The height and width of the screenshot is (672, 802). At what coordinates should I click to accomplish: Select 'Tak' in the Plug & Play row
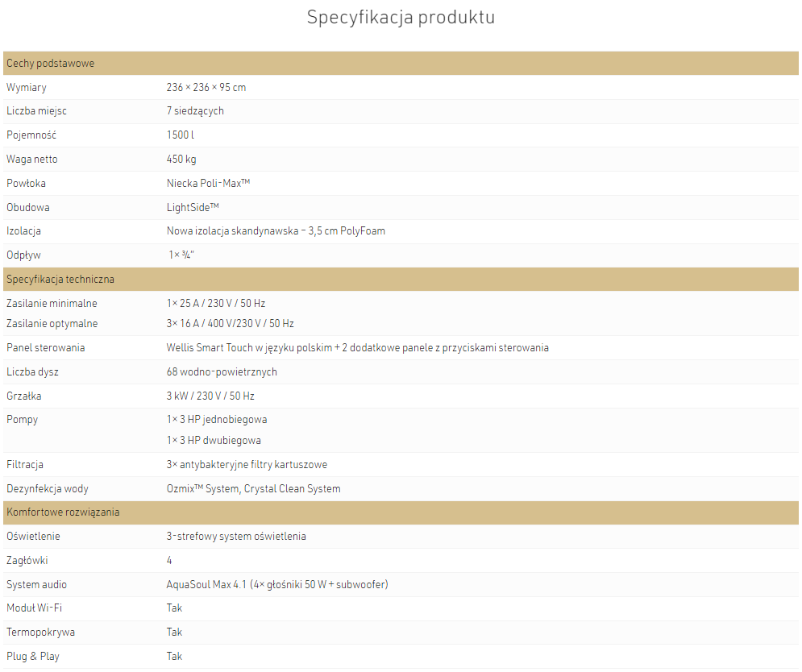[174, 656]
